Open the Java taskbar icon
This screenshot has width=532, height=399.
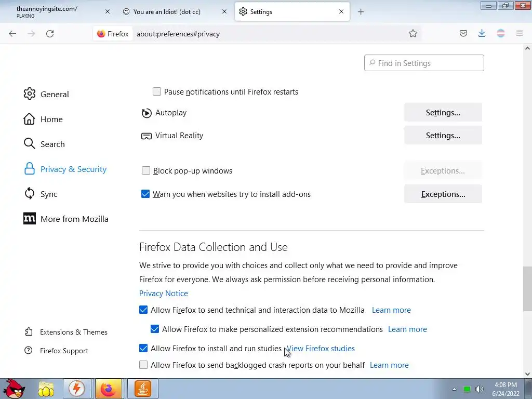point(143,389)
